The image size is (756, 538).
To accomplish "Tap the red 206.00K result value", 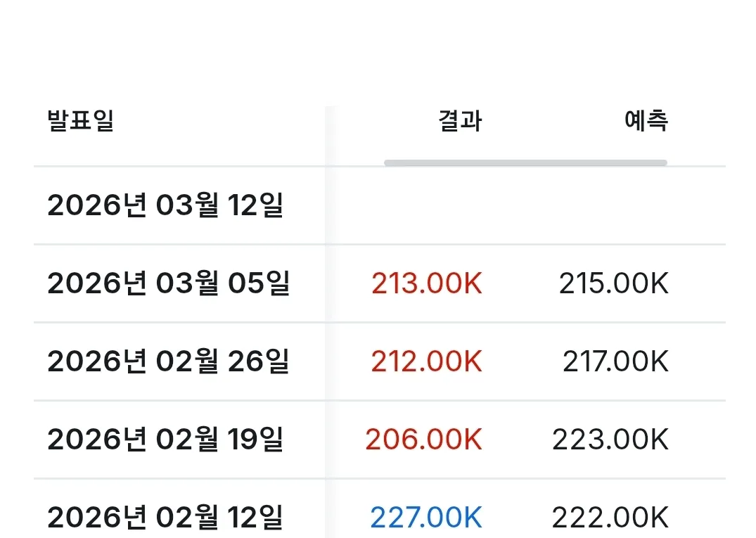I will (423, 440).
